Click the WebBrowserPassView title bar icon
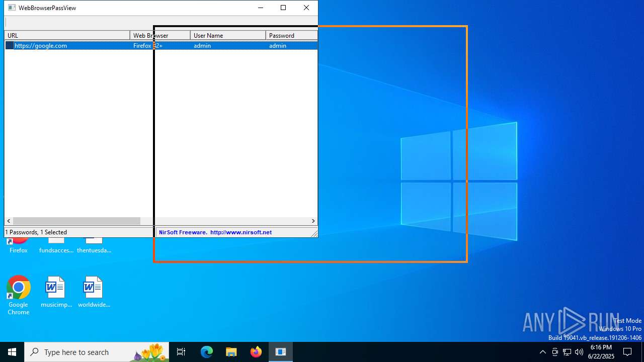 12,8
